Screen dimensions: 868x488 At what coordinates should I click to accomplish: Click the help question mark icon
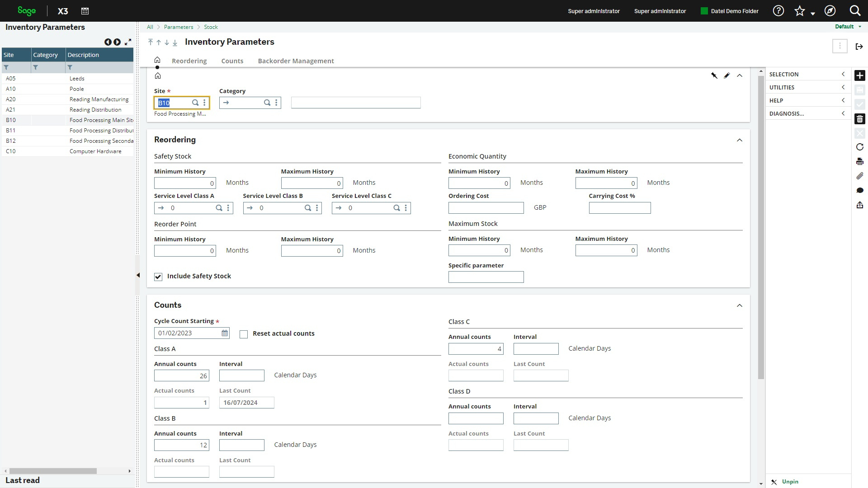[x=778, y=11]
